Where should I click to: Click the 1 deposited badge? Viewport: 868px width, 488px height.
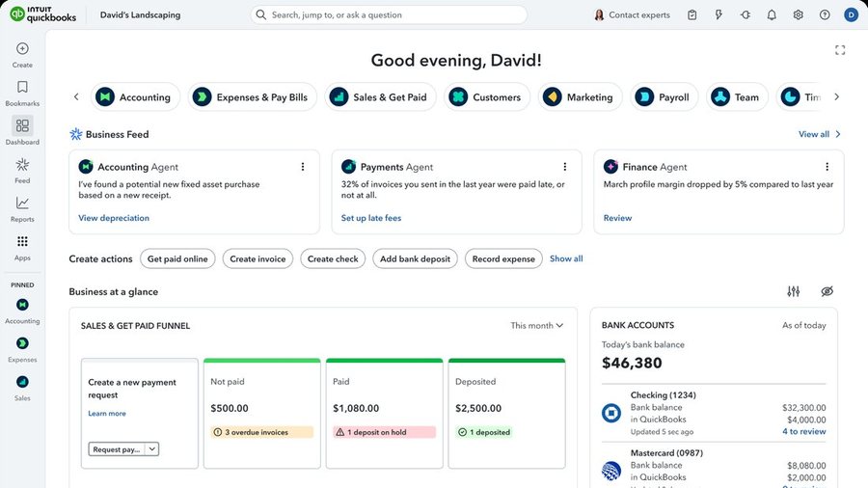(x=484, y=432)
